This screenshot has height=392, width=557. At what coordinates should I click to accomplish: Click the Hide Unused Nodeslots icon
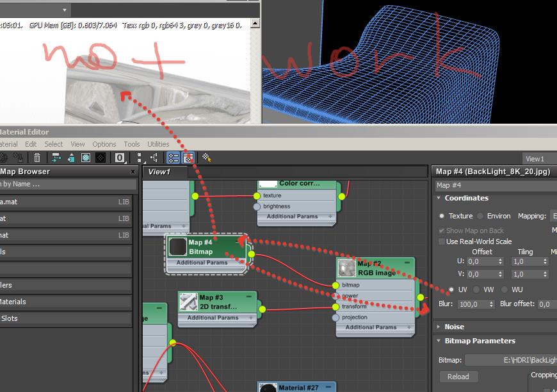pyautogui.click(x=71, y=158)
